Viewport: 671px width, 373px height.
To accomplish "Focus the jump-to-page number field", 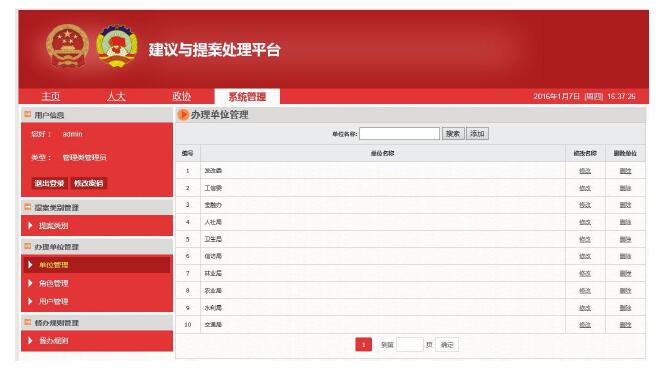I will tap(410, 344).
